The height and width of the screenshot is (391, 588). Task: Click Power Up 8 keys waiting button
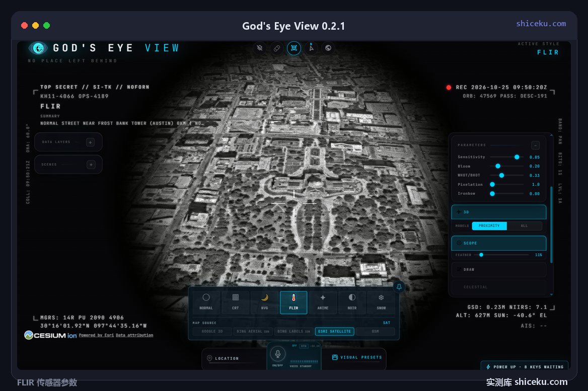coord(525,367)
